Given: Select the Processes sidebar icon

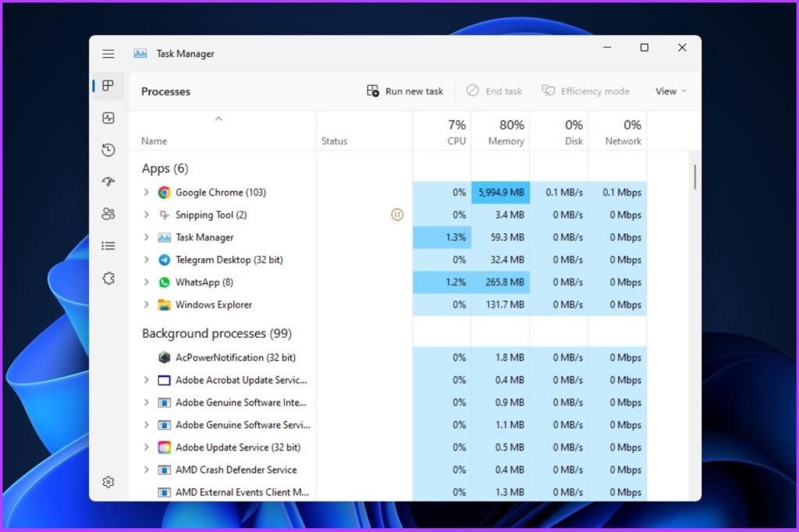Looking at the screenshot, I should 108,86.
